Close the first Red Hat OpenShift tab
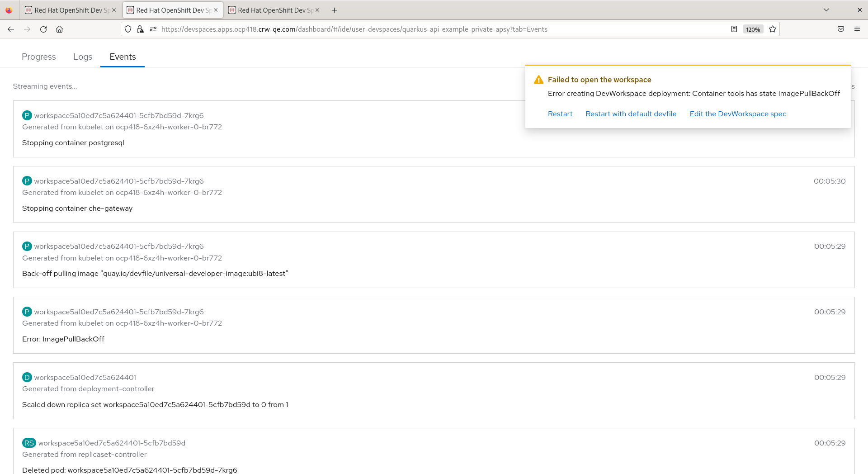 (114, 10)
